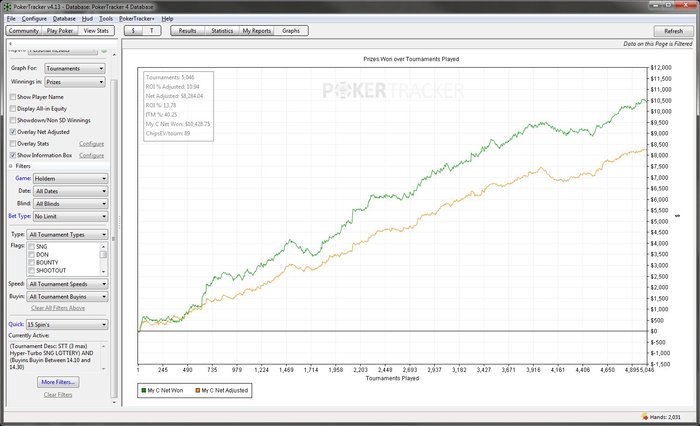The width and height of the screenshot is (700, 426).
Task: Collapse the Filters section expander
Action: coord(11,166)
